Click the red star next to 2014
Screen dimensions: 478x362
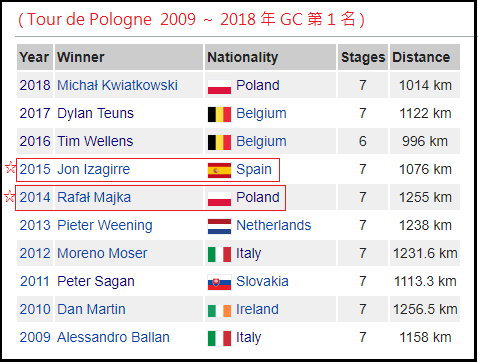10,196
